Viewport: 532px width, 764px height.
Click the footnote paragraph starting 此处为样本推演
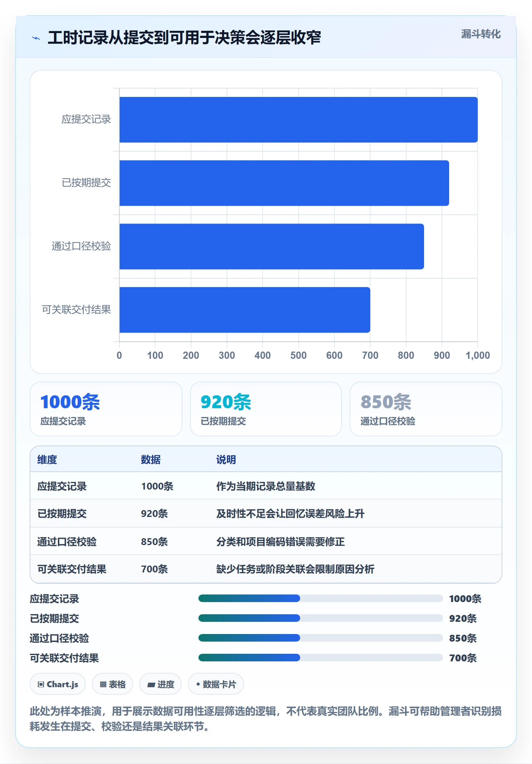tap(266, 719)
